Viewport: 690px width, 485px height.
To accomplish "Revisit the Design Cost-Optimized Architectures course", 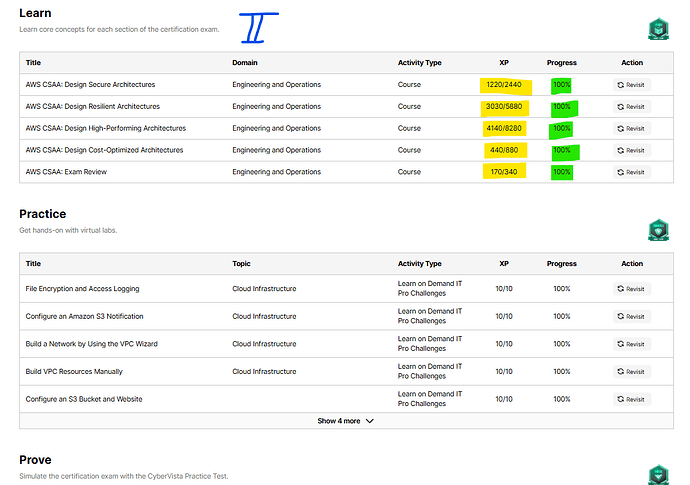I will point(632,150).
